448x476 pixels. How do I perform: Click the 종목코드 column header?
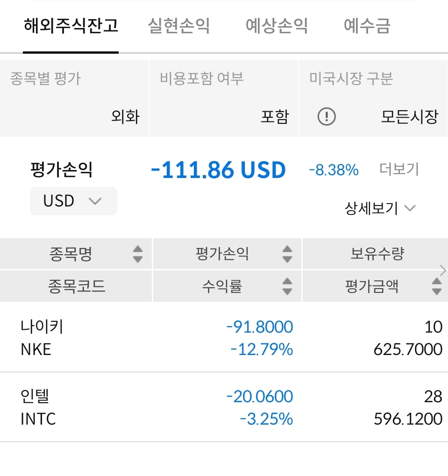tap(77, 286)
